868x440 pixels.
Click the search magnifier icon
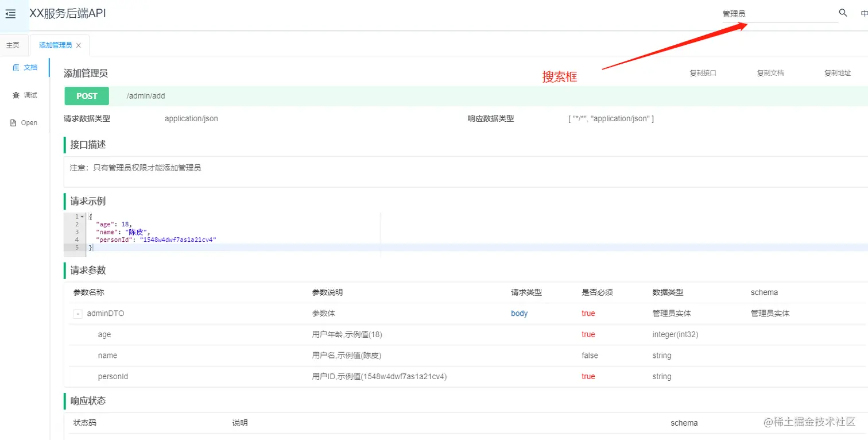(843, 13)
